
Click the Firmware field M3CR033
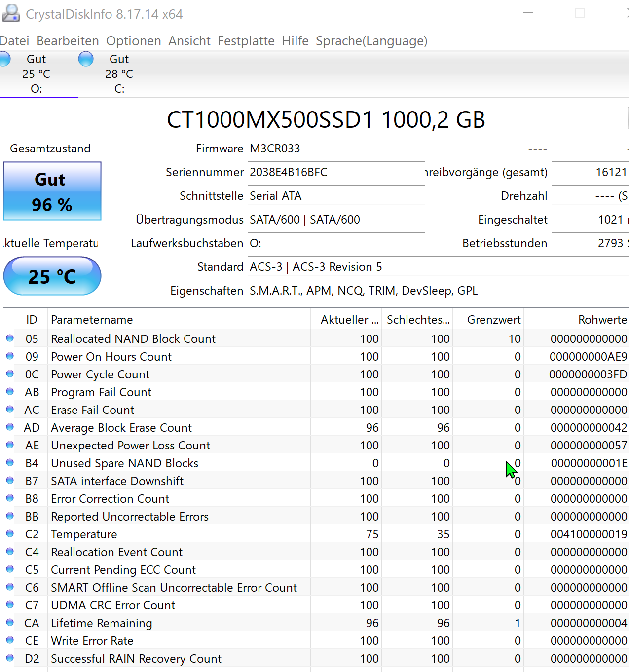[336, 148]
